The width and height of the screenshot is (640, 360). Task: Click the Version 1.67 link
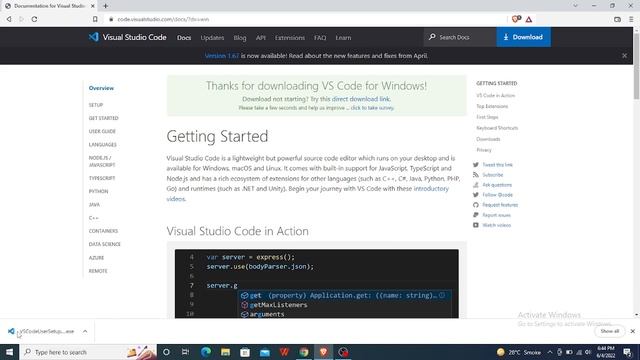click(x=222, y=56)
